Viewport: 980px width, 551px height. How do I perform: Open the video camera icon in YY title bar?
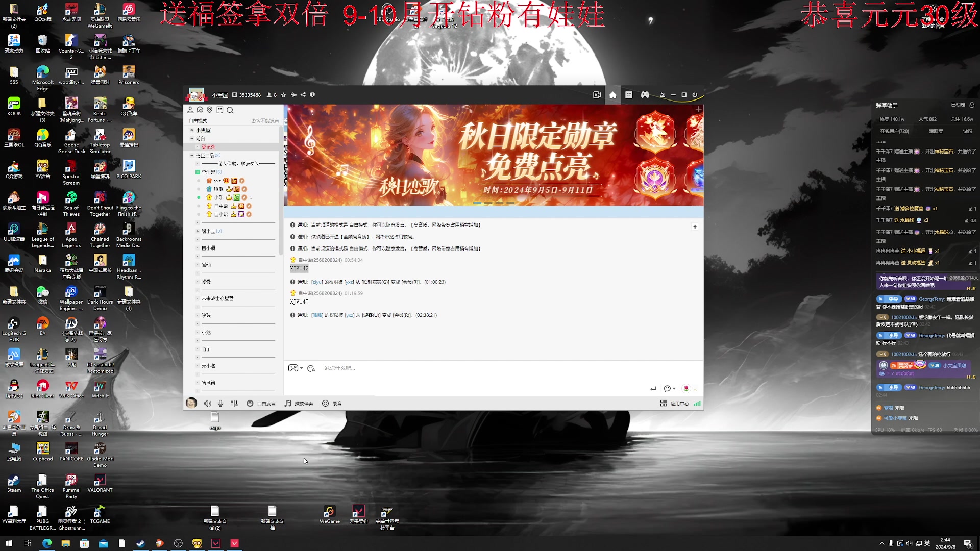click(597, 95)
